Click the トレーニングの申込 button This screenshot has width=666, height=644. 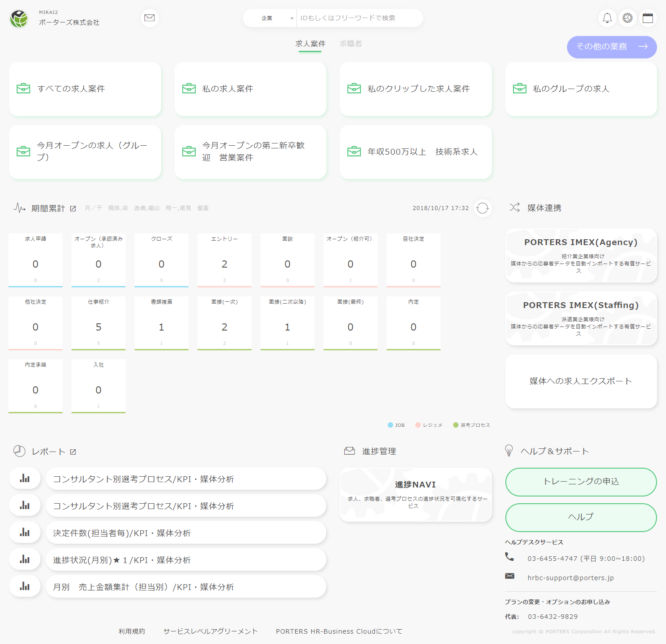click(x=581, y=482)
